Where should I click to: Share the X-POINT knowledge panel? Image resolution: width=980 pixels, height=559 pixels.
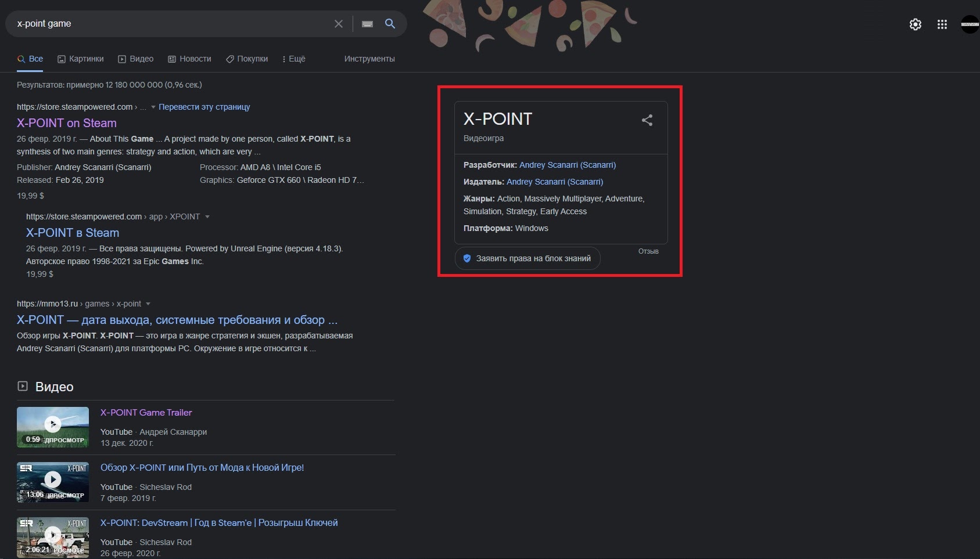click(647, 120)
